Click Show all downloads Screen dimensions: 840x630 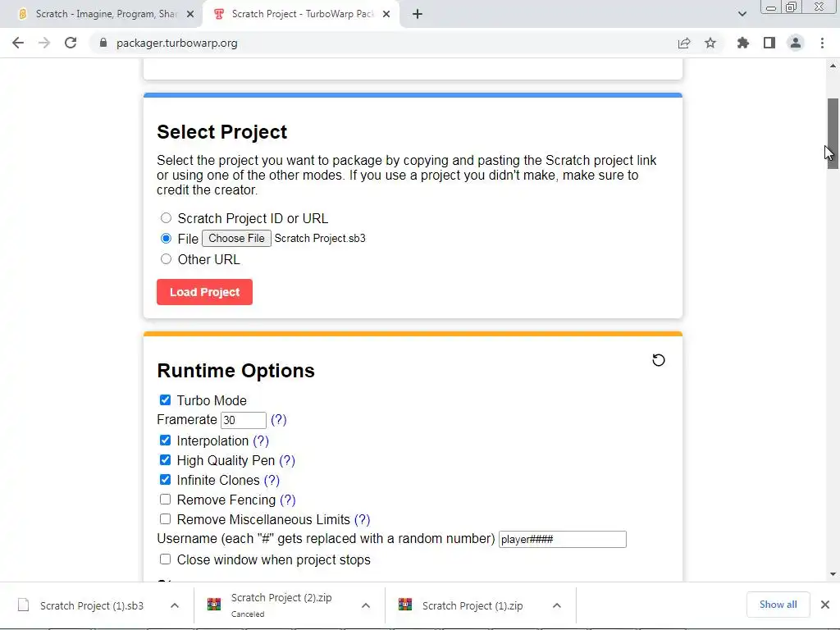point(778,605)
